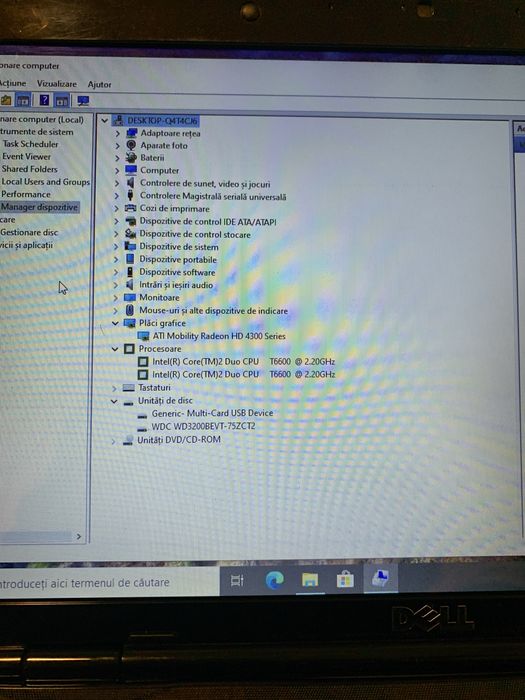This screenshot has height=700, width=525.
Task: Select Task Scheduler in left pane
Action: pyautogui.click(x=31, y=144)
